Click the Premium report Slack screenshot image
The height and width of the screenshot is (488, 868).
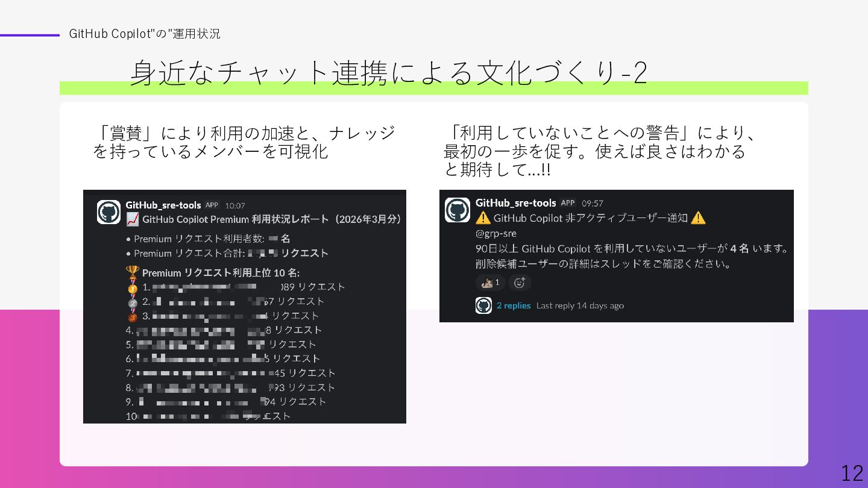click(245, 307)
